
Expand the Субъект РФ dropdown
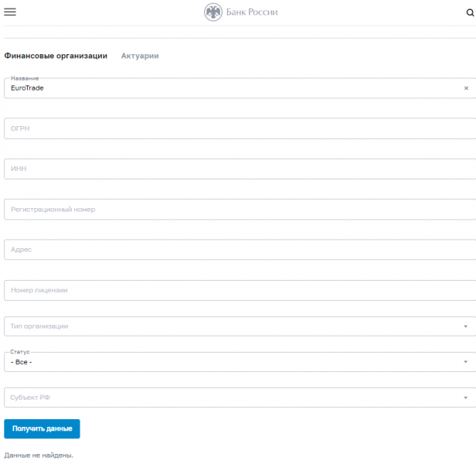pos(240,397)
